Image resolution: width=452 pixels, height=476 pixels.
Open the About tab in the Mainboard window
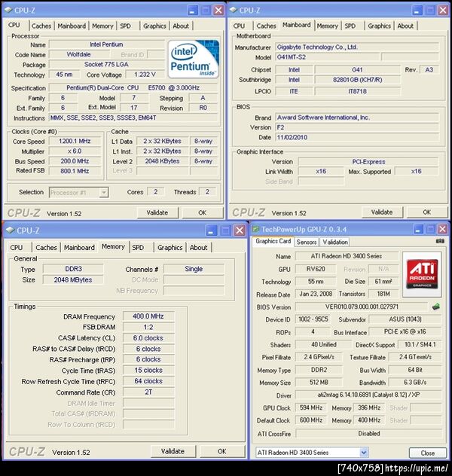[x=405, y=26]
